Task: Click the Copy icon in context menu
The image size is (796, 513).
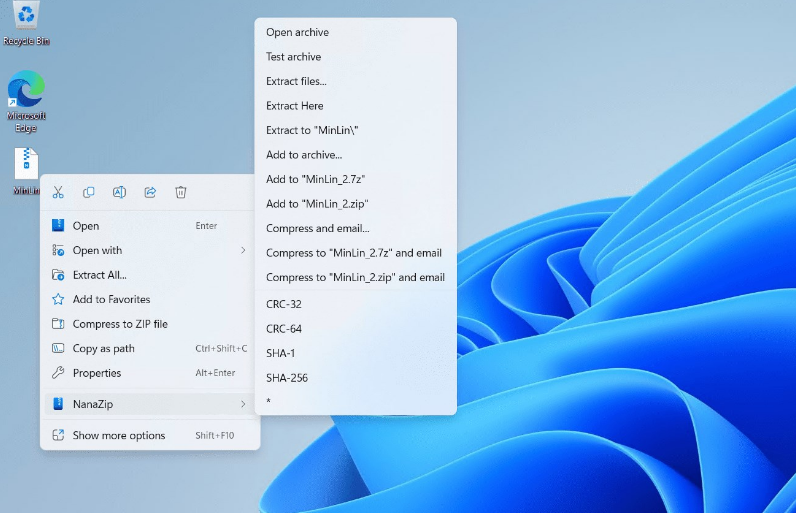Action: point(89,192)
